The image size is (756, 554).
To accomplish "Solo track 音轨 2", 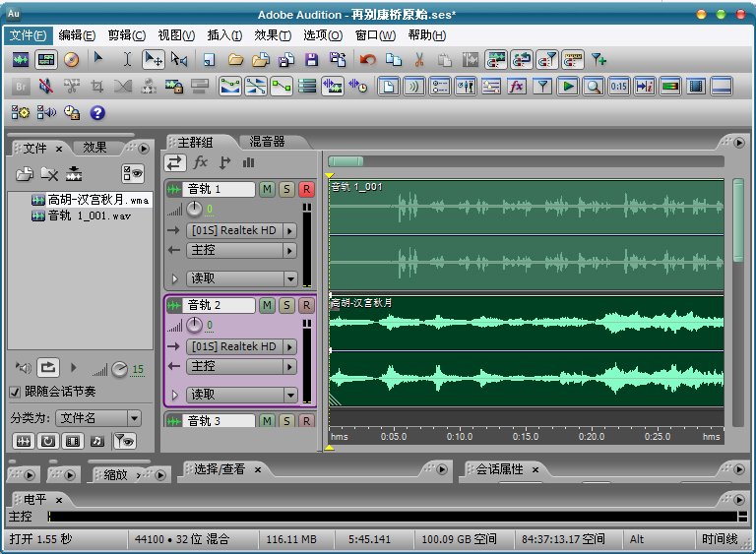I will click(286, 305).
